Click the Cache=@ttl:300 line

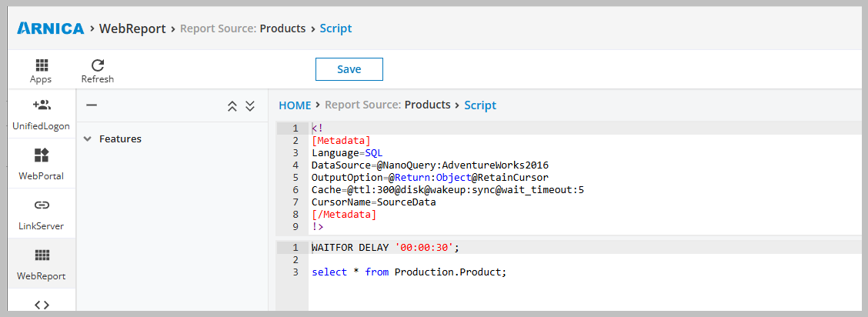pyautogui.click(x=448, y=190)
